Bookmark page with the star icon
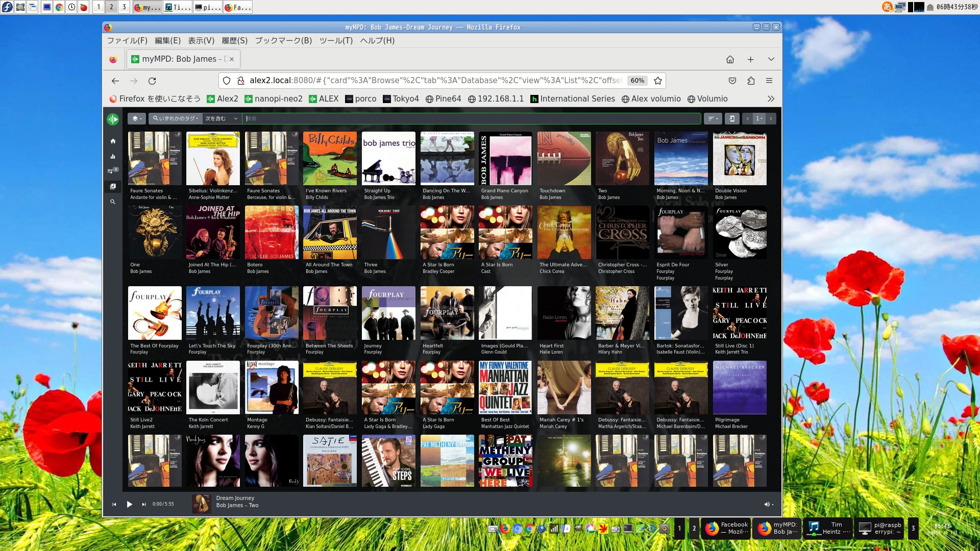Screen dimensions: 980x551 [658, 81]
